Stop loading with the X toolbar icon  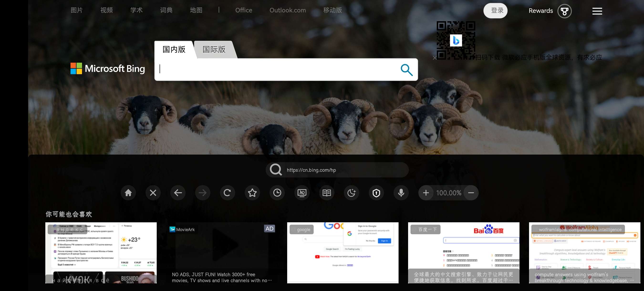click(x=153, y=193)
